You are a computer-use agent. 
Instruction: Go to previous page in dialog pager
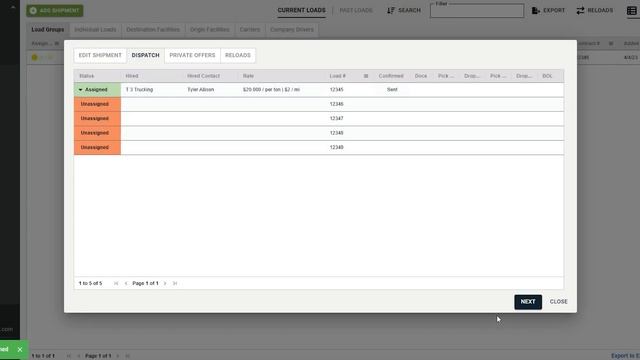(126, 283)
